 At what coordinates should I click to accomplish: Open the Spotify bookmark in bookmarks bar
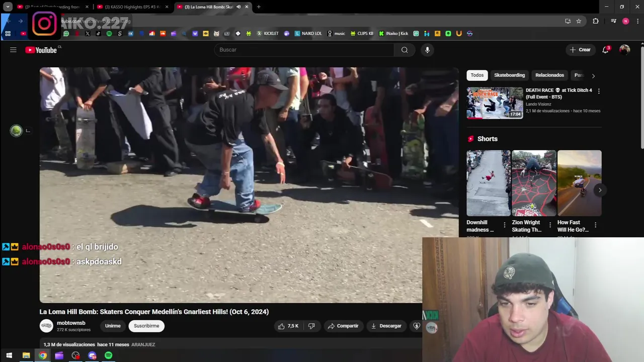[x=109, y=34]
